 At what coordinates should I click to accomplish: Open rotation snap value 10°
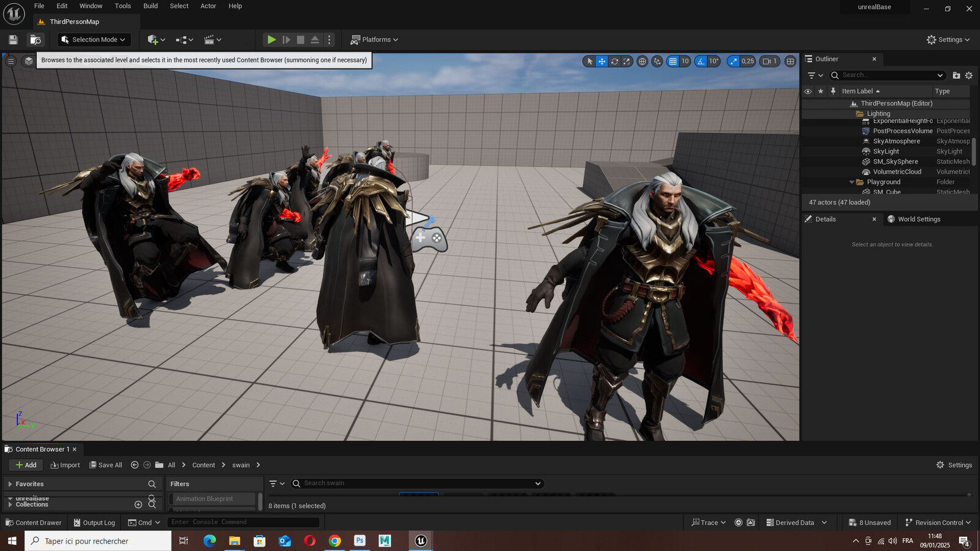pyautogui.click(x=714, y=61)
